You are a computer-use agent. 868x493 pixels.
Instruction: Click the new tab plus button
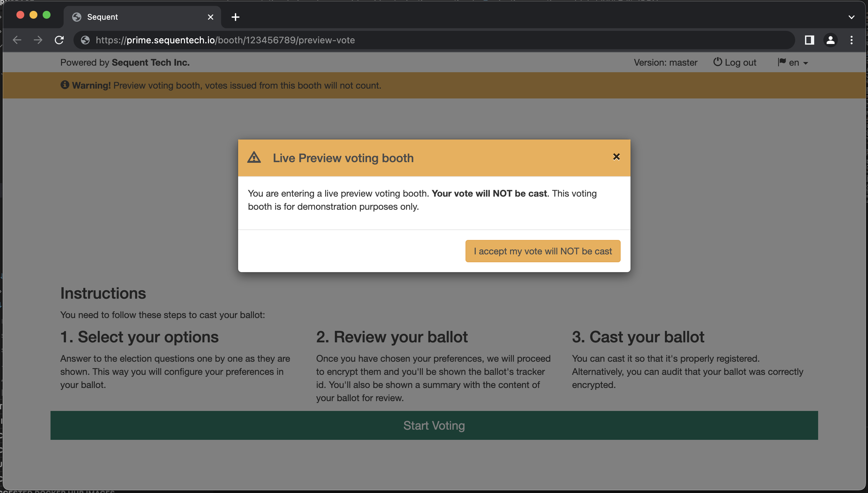click(236, 17)
